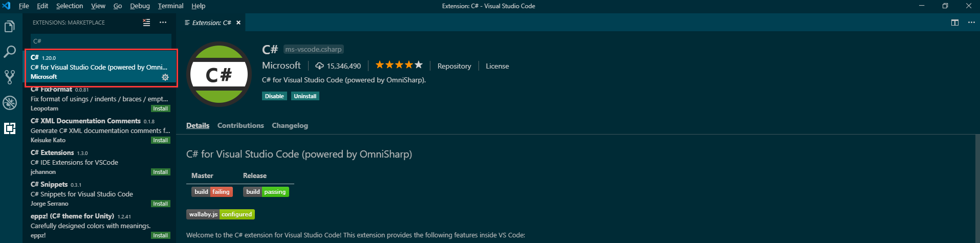Image resolution: width=980 pixels, height=243 pixels.
Task: Click the C# extension manage gear
Action: click(165, 77)
